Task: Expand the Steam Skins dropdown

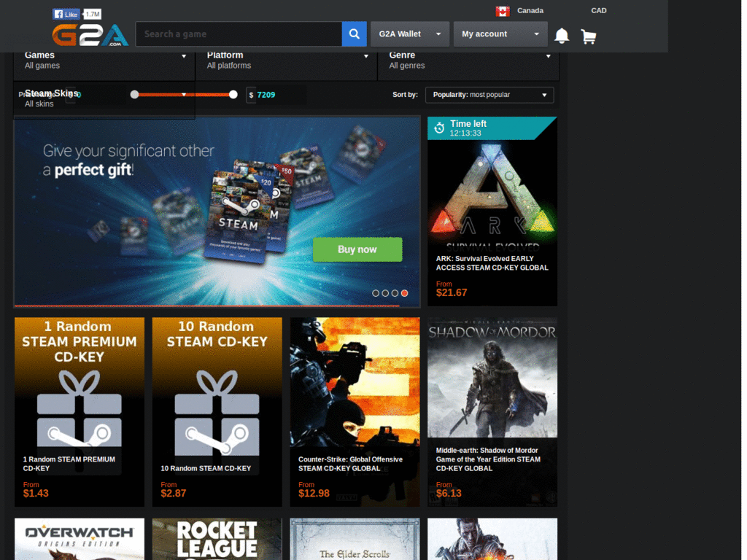Action: [x=104, y=99]
